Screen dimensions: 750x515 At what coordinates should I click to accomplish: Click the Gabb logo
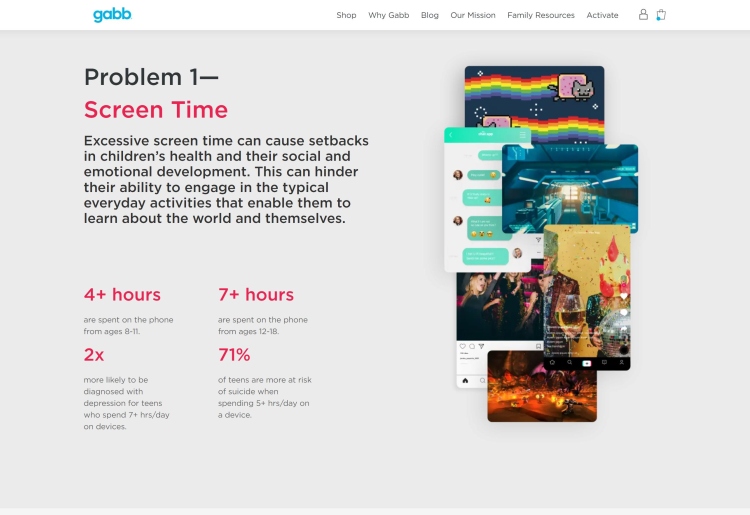click(112, 15)
